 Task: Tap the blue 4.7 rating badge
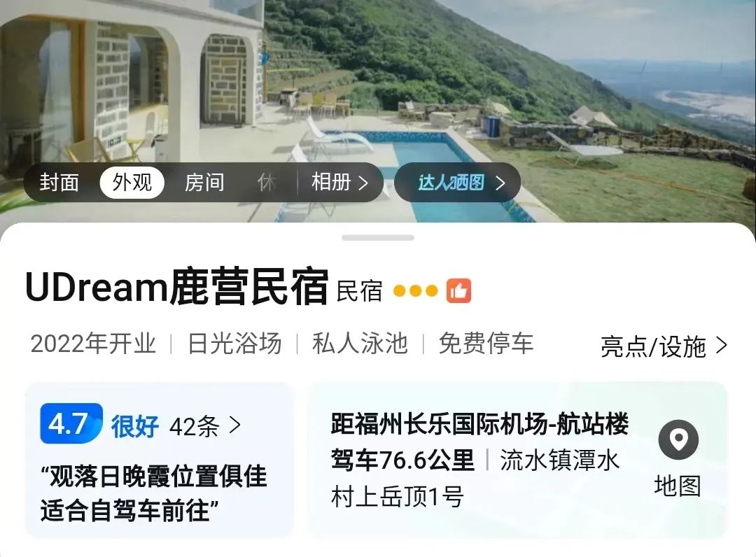coord(71,423)
